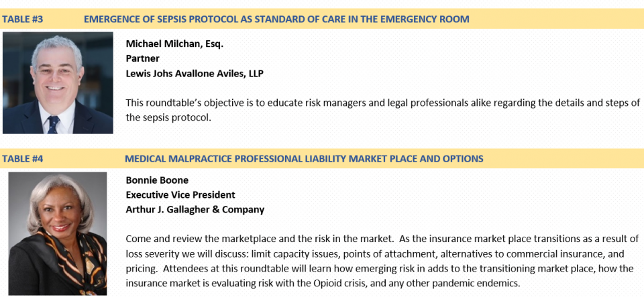Screen dimensions: 644x297
Task: Click the empty right end of the Table #3 yellow bar
Action: tap(557, 19)
